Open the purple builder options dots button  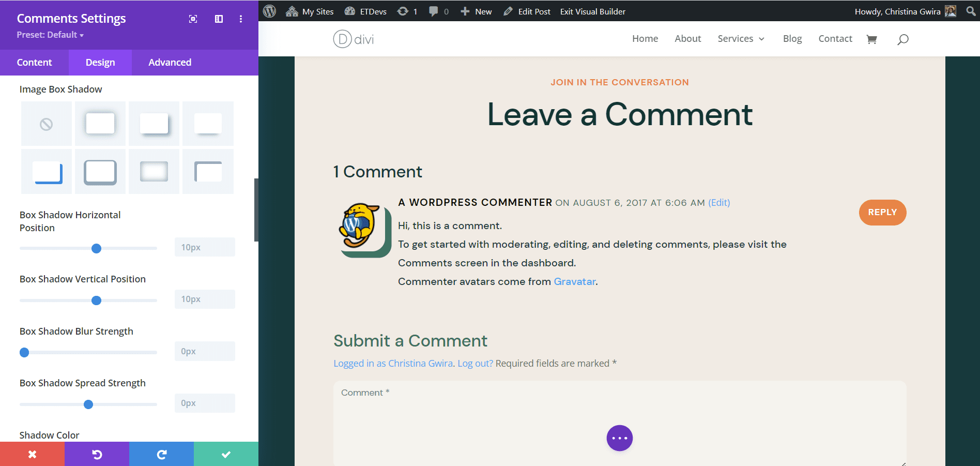(x=619, y=438)
